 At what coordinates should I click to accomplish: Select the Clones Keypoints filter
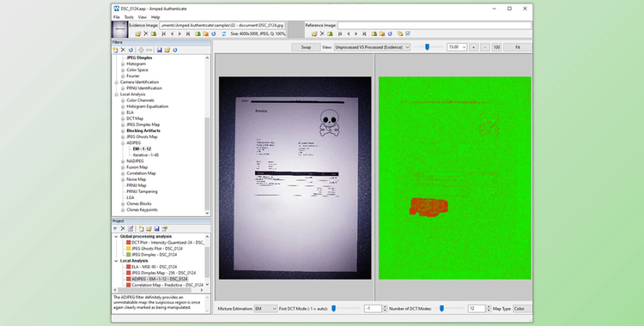[142, 210]
